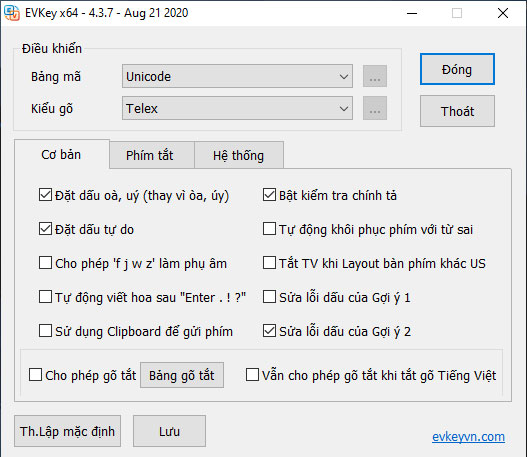Expand the Unicode Bảng mã dropdown
Image resolution: width=527 pixels, height=457 pixels.
[x=237, y=76]
